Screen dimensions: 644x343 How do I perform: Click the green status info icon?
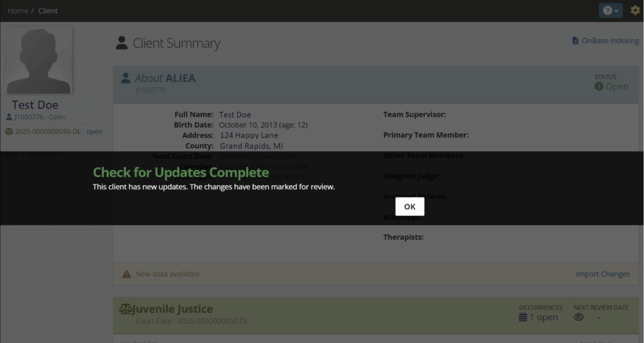tap(599, 86)
